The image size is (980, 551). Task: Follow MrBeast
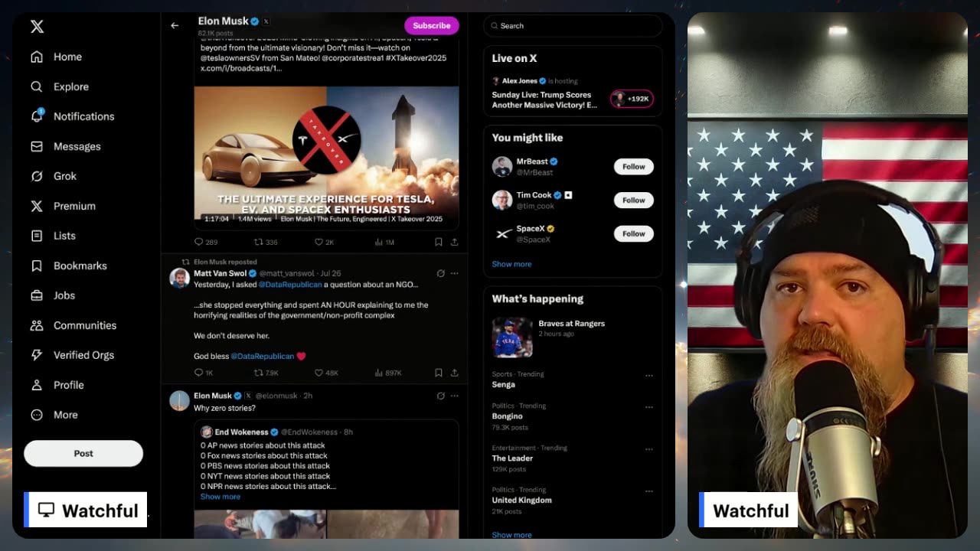point(634,166)
